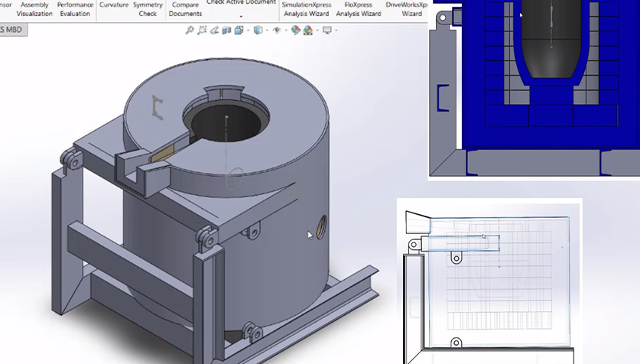Click the Edit Appearance color ball icon
This screenshot has width=640, height=364.
click(x=295, y=30)
